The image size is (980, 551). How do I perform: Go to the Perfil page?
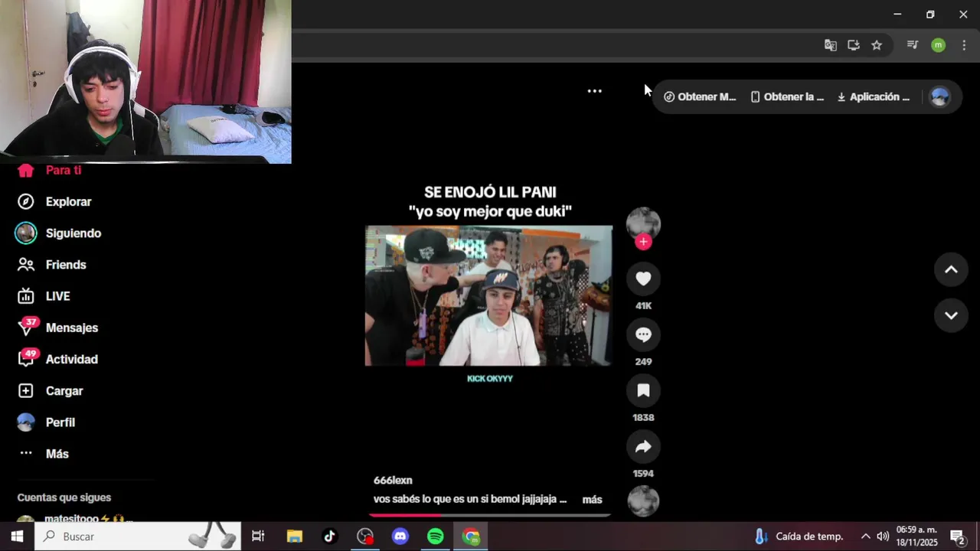[47, 422]
